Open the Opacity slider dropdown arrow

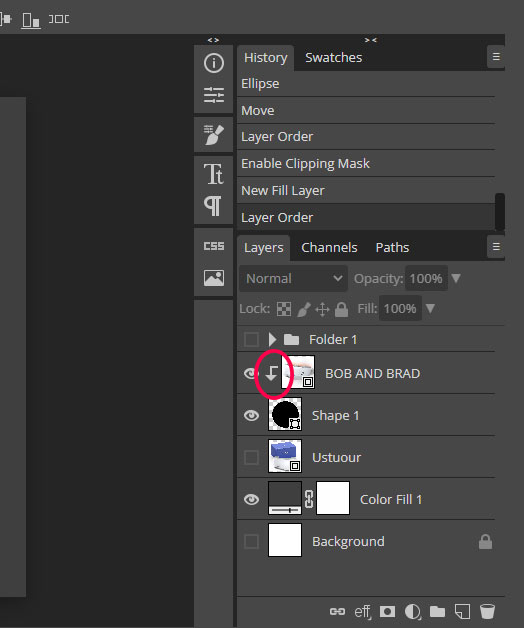point(456,278)
